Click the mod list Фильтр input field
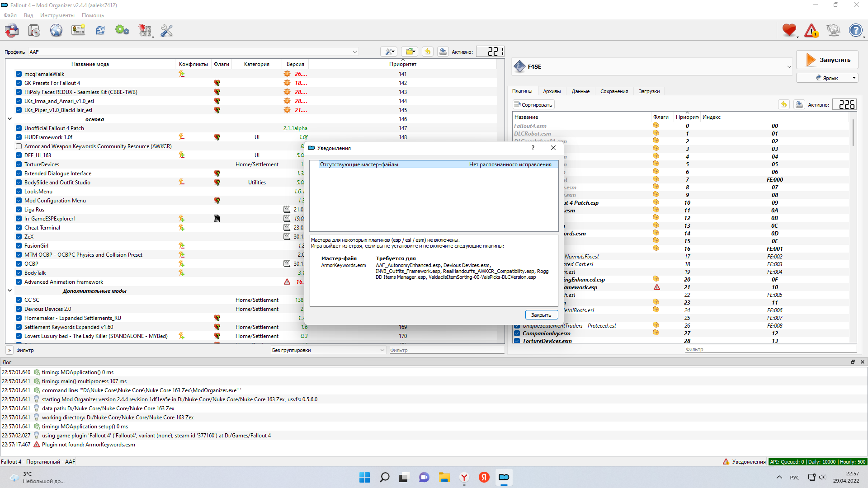The height and width of the screenshot is (488, 868). click(447, 350)
